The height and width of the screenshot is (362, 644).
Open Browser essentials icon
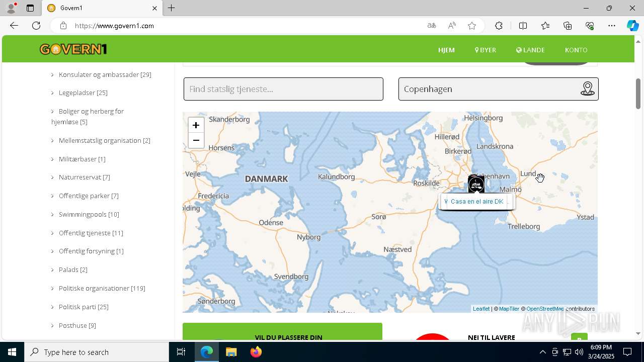coord(590,26)
